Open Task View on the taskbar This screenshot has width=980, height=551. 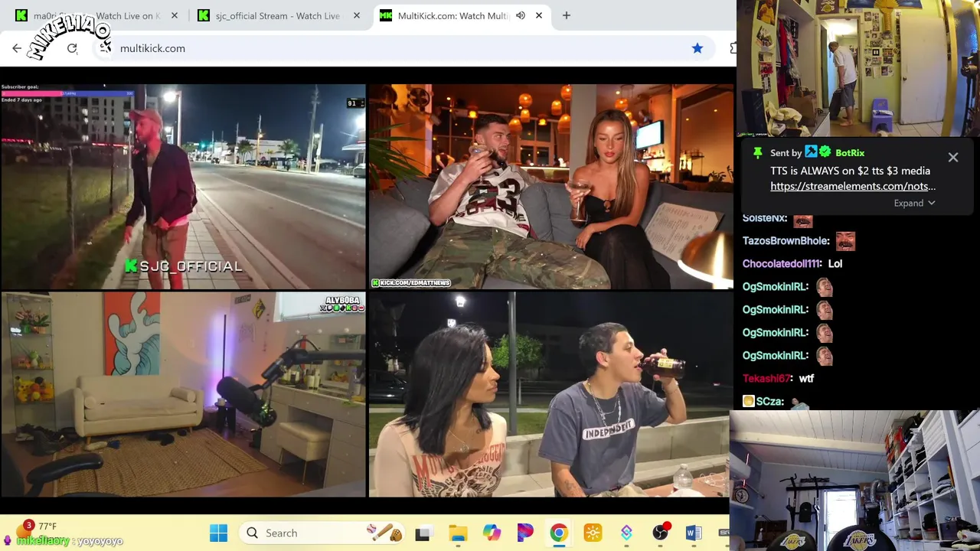[423, 533]
